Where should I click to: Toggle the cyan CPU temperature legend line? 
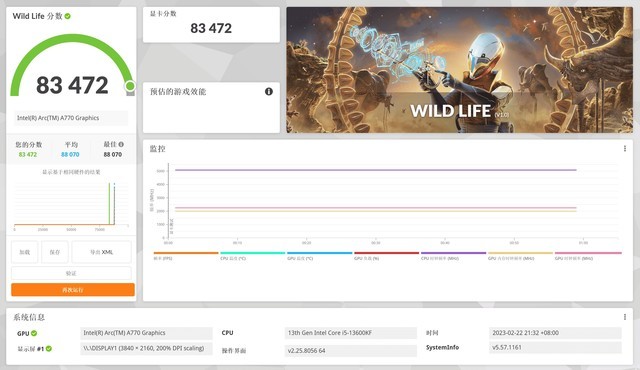(253, 253)
